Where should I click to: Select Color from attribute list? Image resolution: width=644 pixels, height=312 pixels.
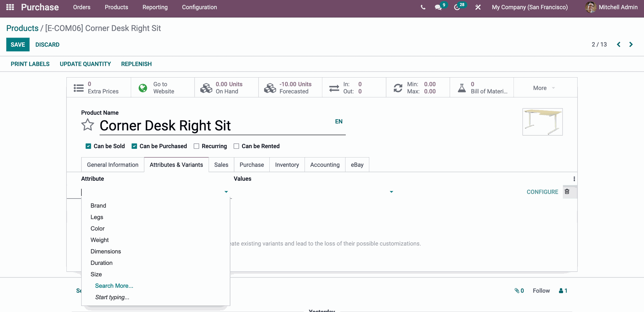pyautogui.click(x=98, y=228)
